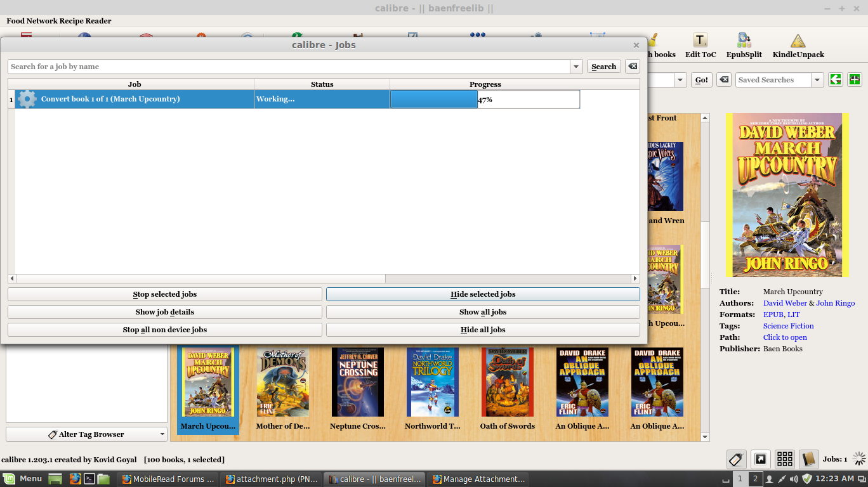Image resolution: width=868 pixels, height=487 pixels.
Task: Click Show all jobs
Action: 483,312
